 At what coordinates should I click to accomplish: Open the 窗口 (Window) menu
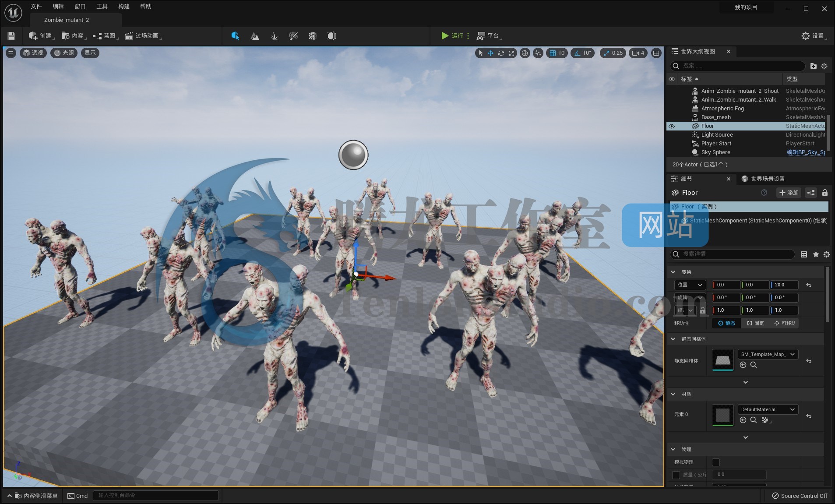(80, 7)
